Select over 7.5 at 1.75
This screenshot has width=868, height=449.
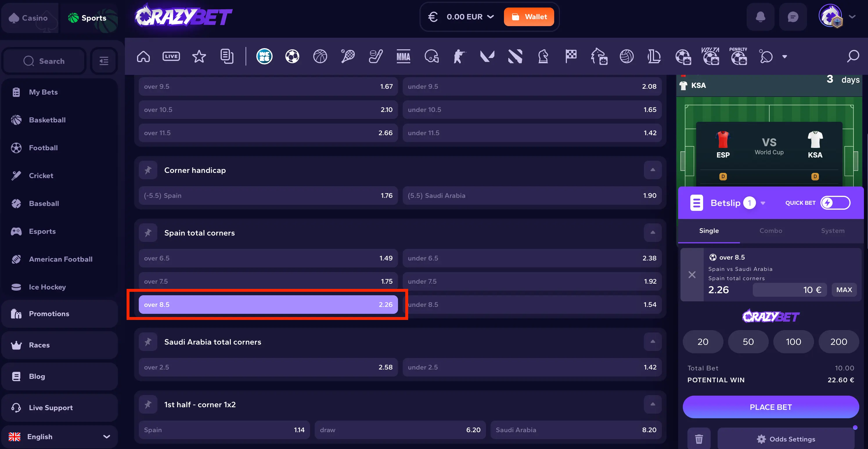(x=268, y=281)
